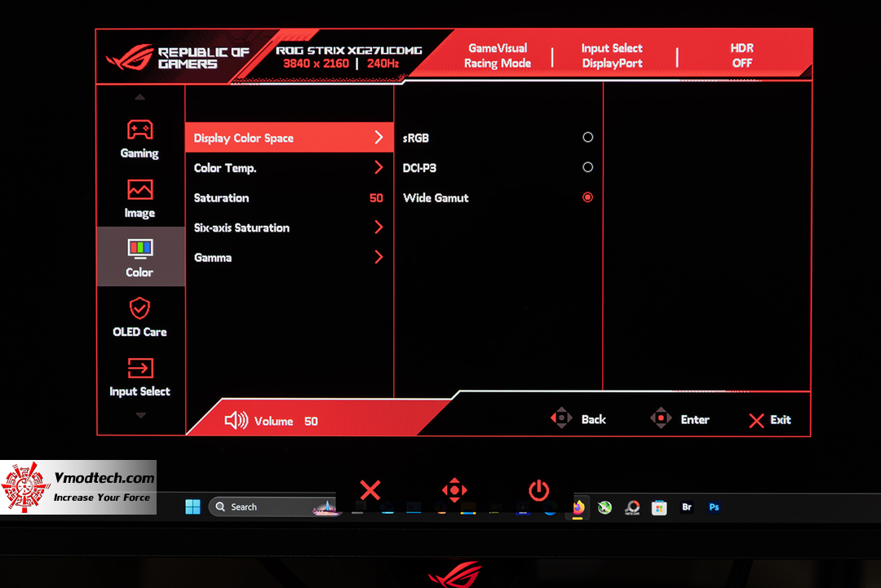Click the sidebar scroll-up arrow

(x=140, y=97)
